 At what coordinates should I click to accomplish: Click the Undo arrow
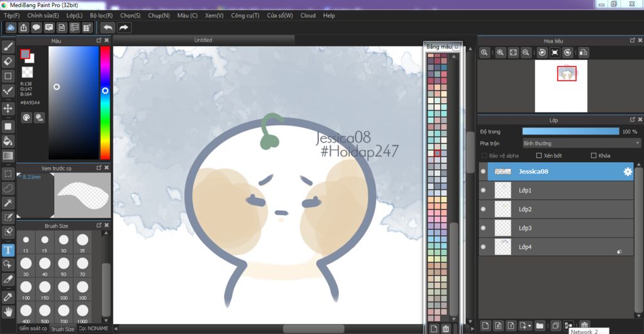pyautogui.click(x=108, y=28)
